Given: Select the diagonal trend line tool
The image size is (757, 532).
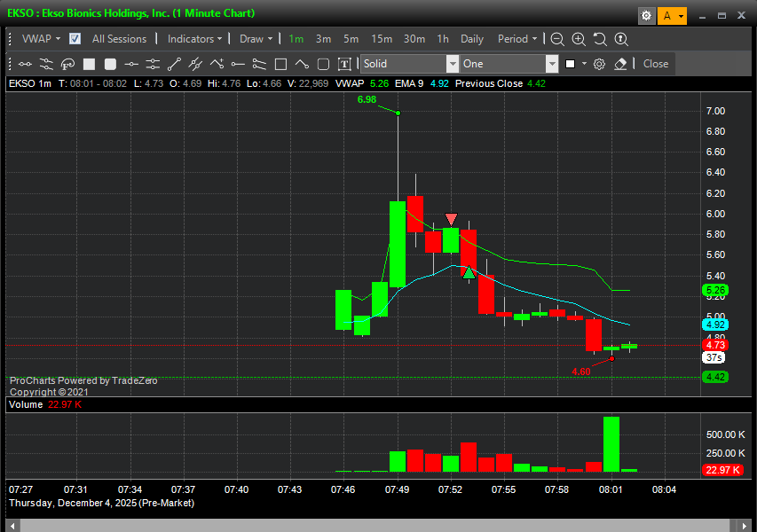Looking at the screenshot, I should [174, 64].
